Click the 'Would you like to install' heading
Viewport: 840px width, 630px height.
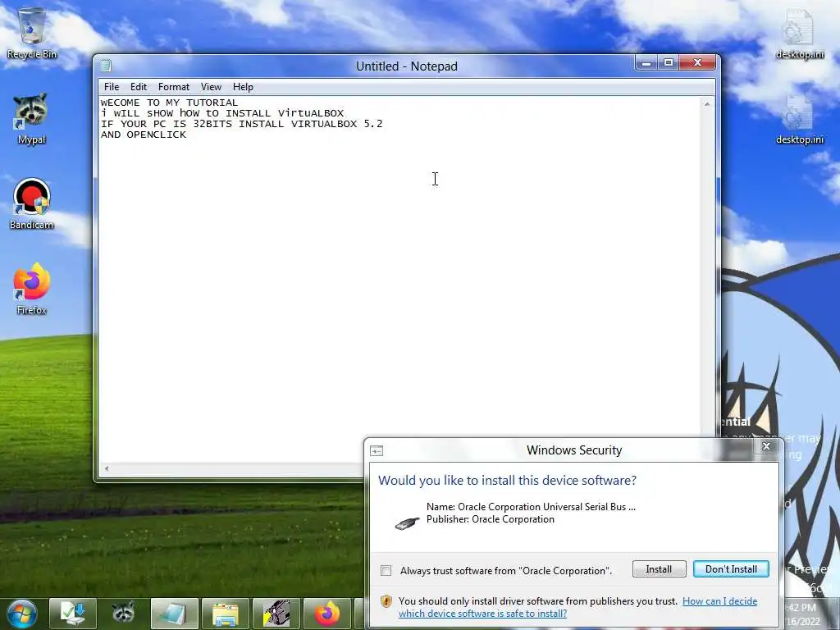(507, 481)
